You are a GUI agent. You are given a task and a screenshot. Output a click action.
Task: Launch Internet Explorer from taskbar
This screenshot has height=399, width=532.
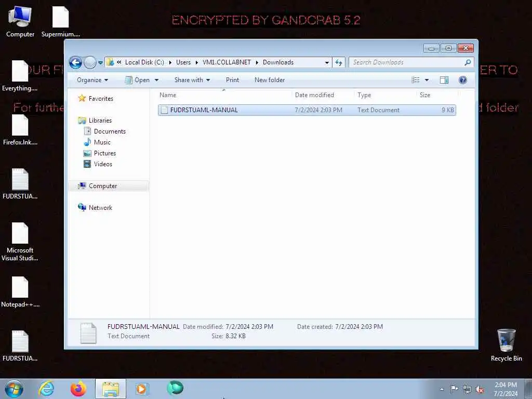click(x=46, y=389)
